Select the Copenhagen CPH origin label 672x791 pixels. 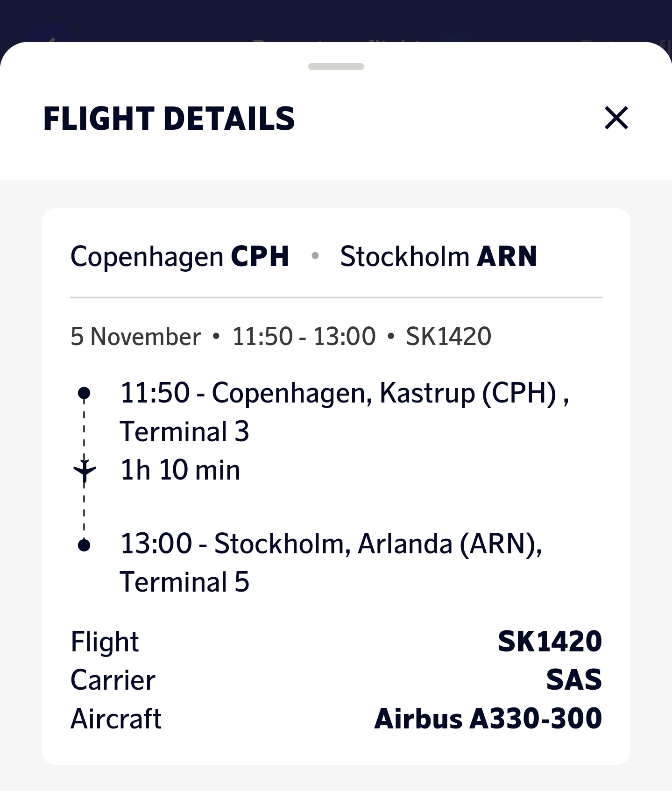click(180, 256)
